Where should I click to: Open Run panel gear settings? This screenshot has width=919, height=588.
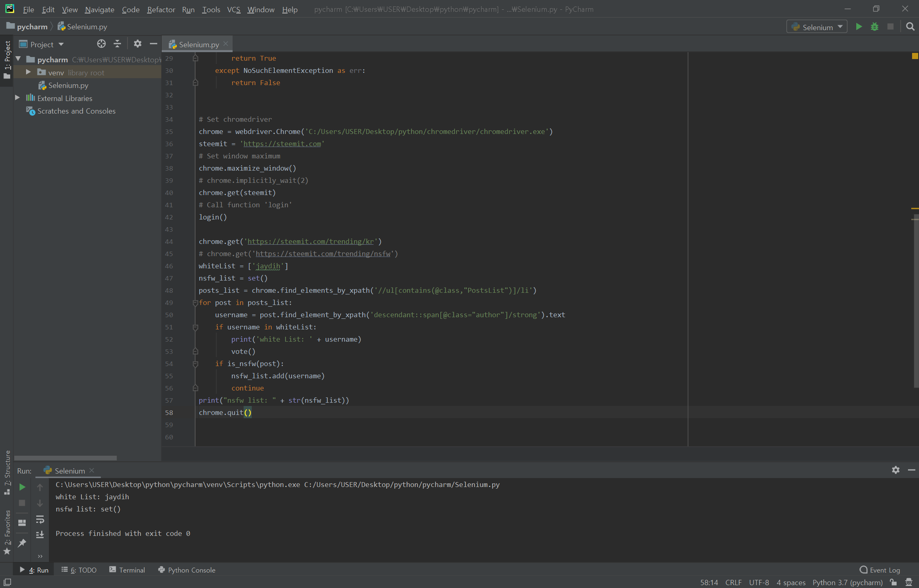pos(895,470)
